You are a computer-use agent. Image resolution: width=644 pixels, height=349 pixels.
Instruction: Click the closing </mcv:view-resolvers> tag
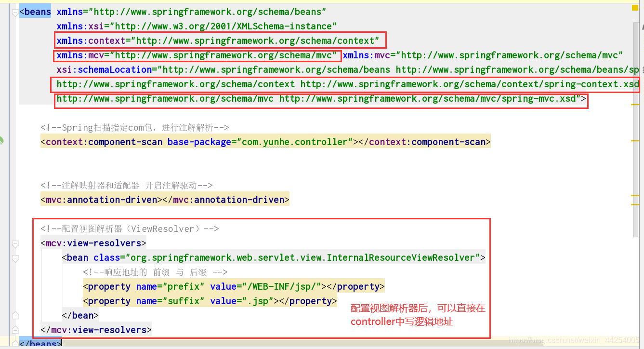click(96, 330)
